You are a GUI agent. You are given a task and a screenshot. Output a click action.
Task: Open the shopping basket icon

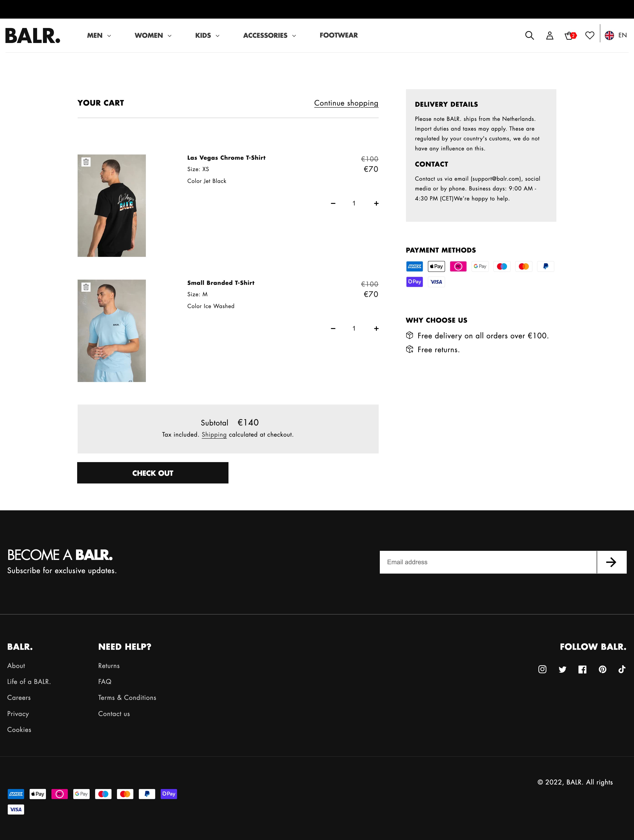click(570, 35)
